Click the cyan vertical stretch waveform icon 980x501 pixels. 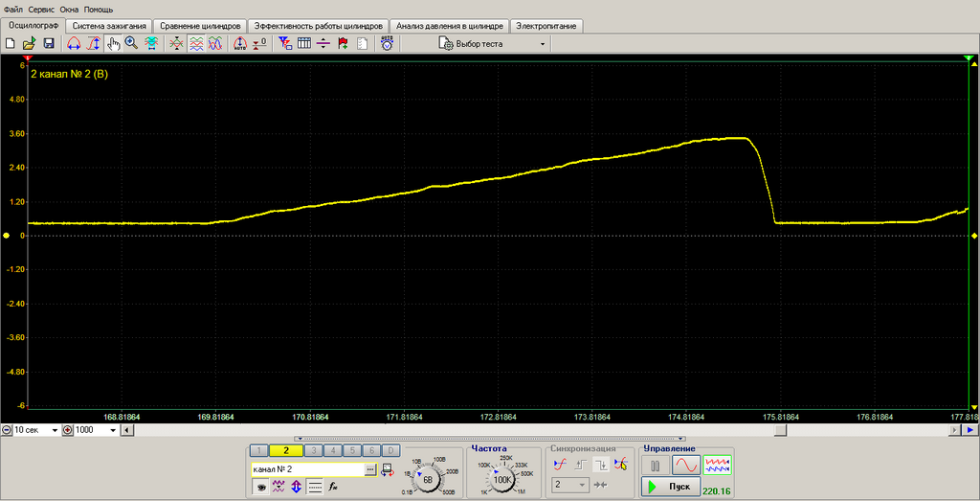click(150, 44)
